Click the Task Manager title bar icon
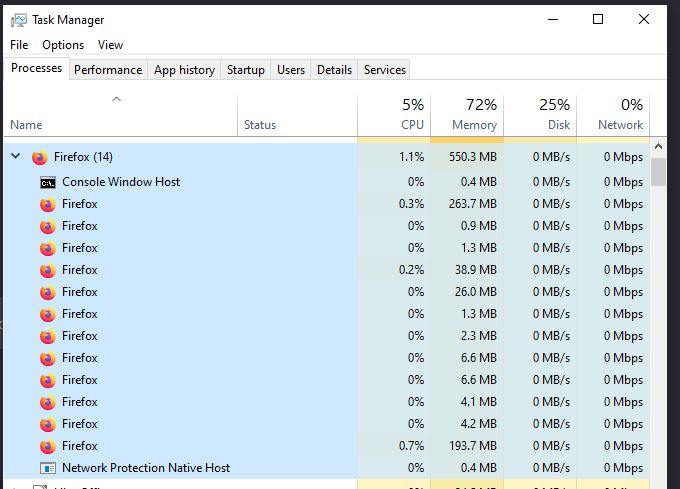The image size is (680, 489). click(19, 20)
